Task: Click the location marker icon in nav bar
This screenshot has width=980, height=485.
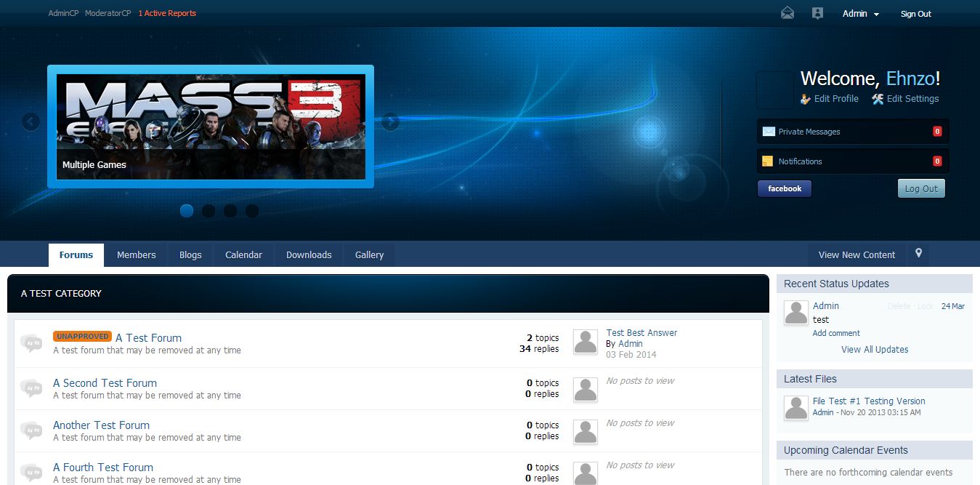Action: pyautogui.click(x=918, y=254)
